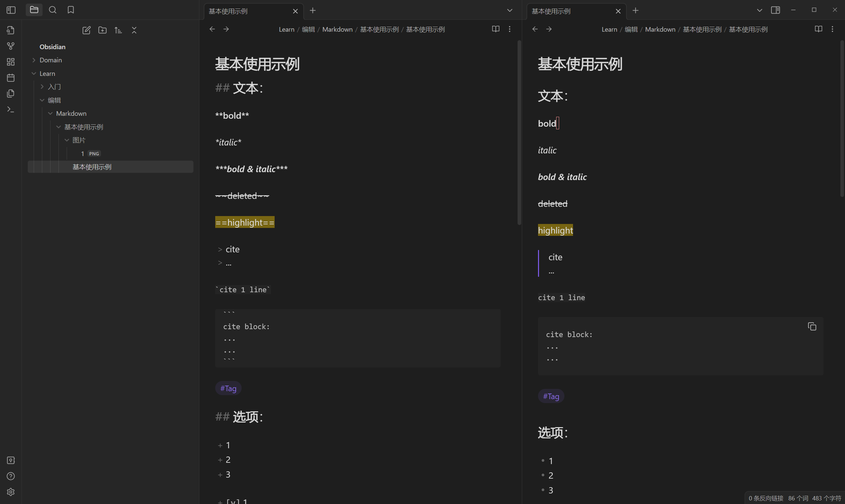Create a new note in the file explorer
Screen dimensions: 845x504
pos(86,30)
